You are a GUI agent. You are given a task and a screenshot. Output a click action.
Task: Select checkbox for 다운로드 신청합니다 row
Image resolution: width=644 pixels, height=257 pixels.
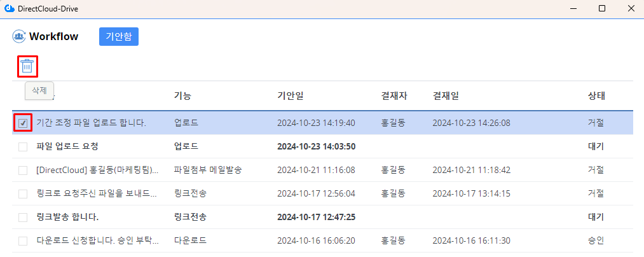(23, 240)
